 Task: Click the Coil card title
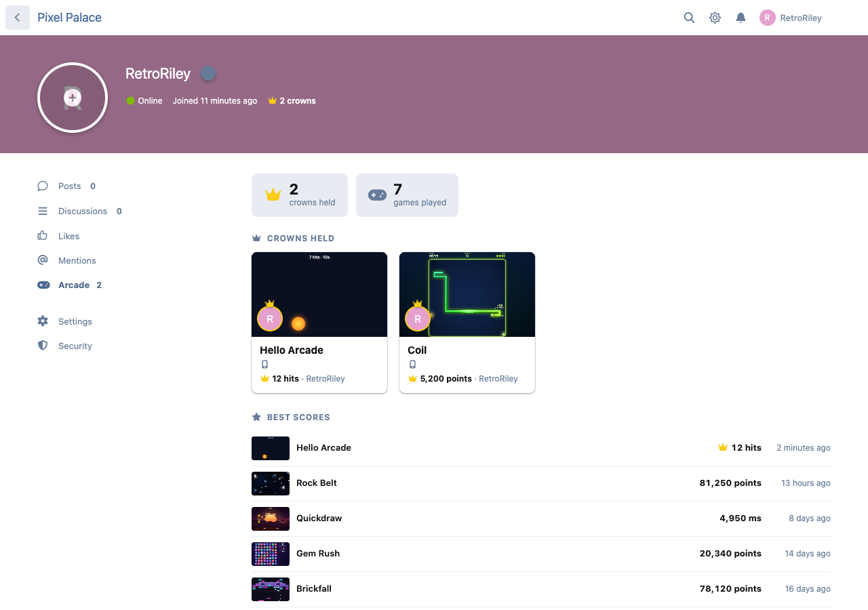(x=417, y=350)
